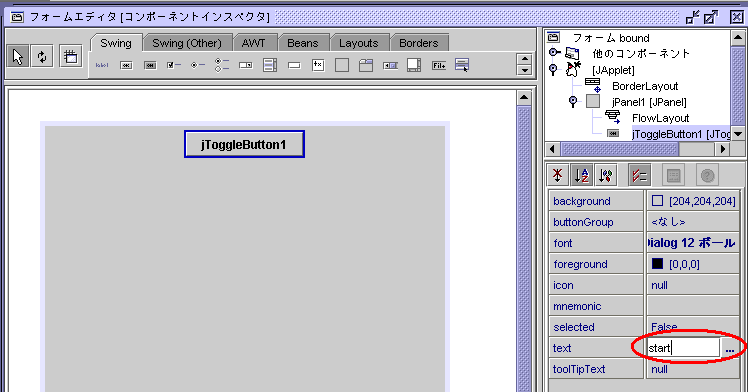Switch to the Borders palette tab

[x=418, y=43]
